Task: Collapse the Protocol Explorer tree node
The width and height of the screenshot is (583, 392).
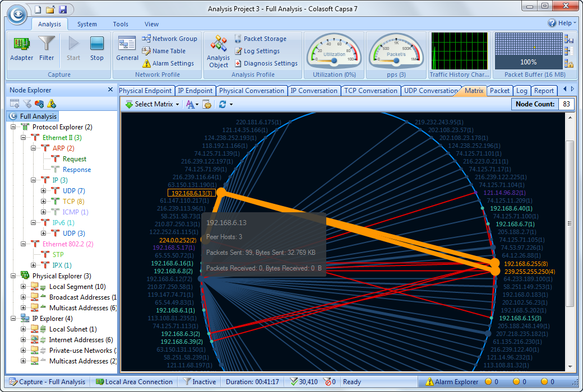Action: pyautogui.click(x=13, y=127)
